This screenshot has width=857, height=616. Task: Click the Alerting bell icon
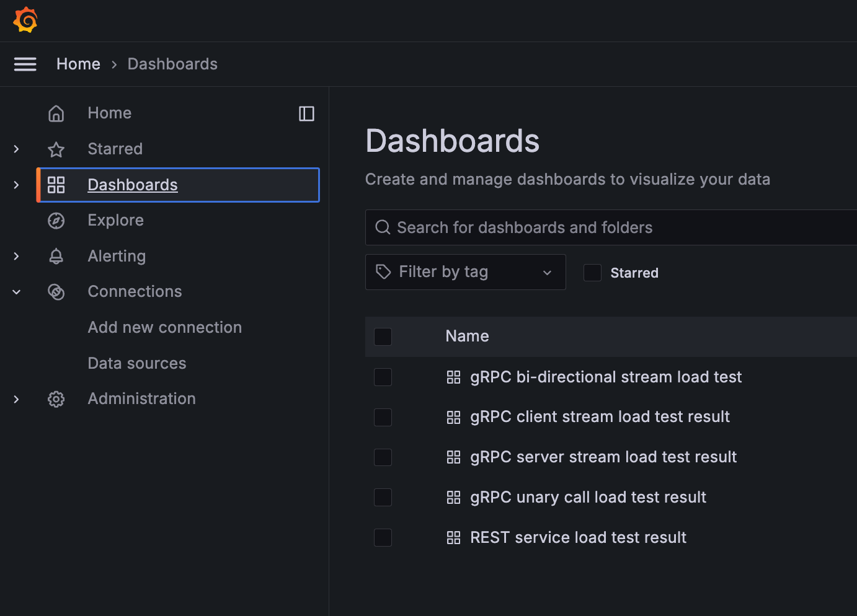tap(56, 257)
